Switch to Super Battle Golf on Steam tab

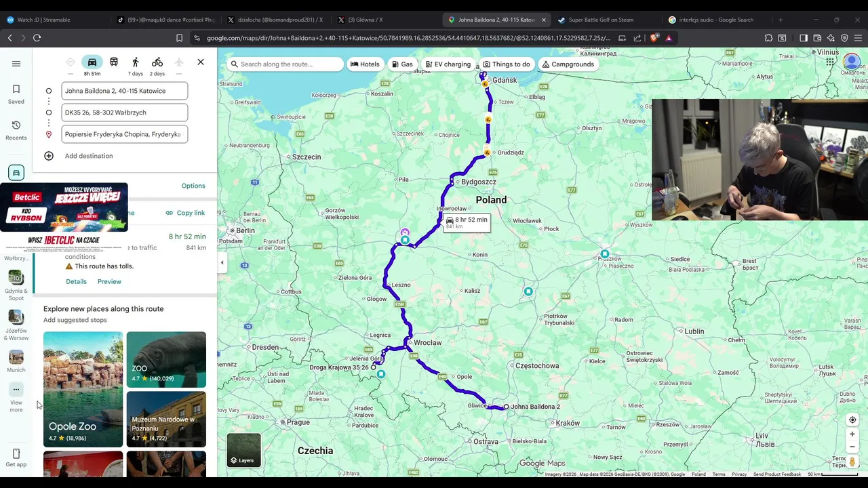(606, 20)
